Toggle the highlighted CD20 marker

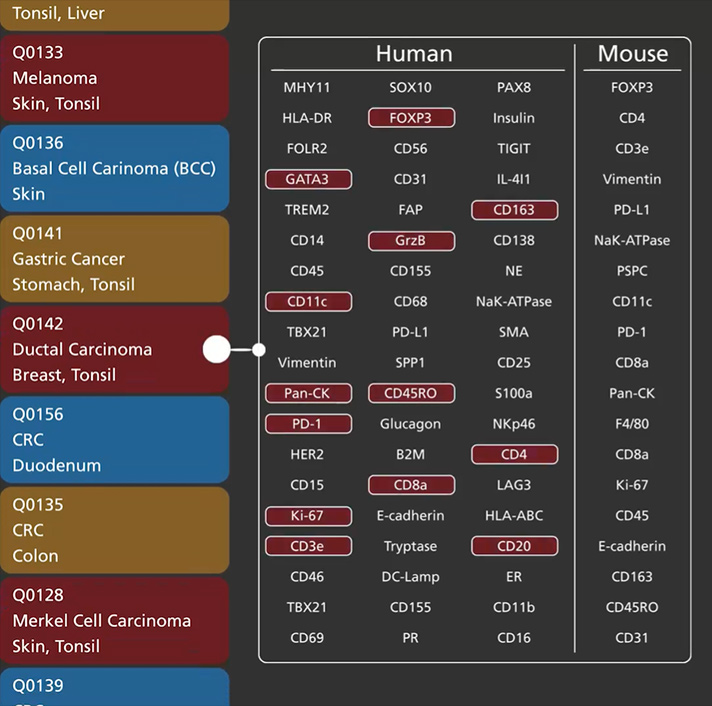(x=514, y=546)
